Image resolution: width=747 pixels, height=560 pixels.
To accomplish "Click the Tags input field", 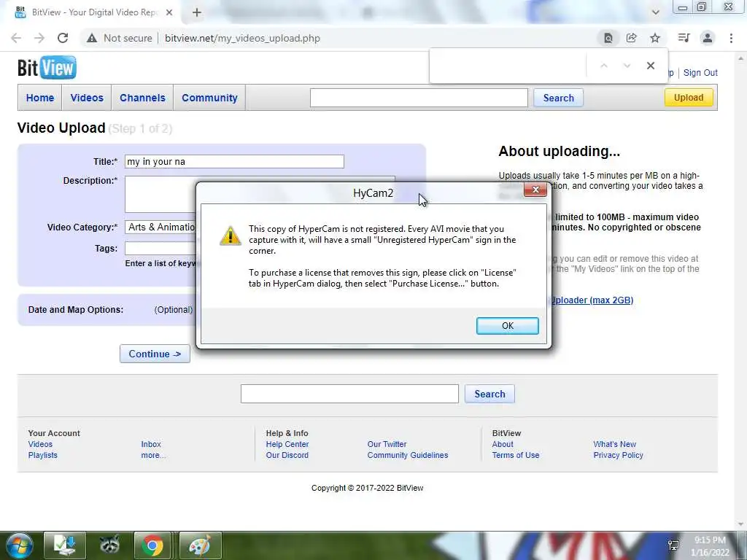I will (x=160, y=248).
